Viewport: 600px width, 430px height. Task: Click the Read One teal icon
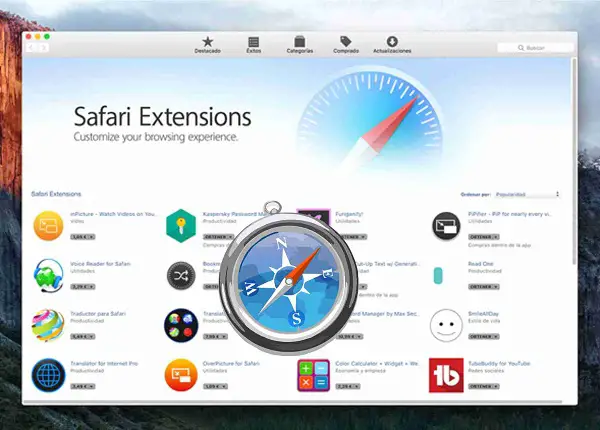click(x=438, y=275)
